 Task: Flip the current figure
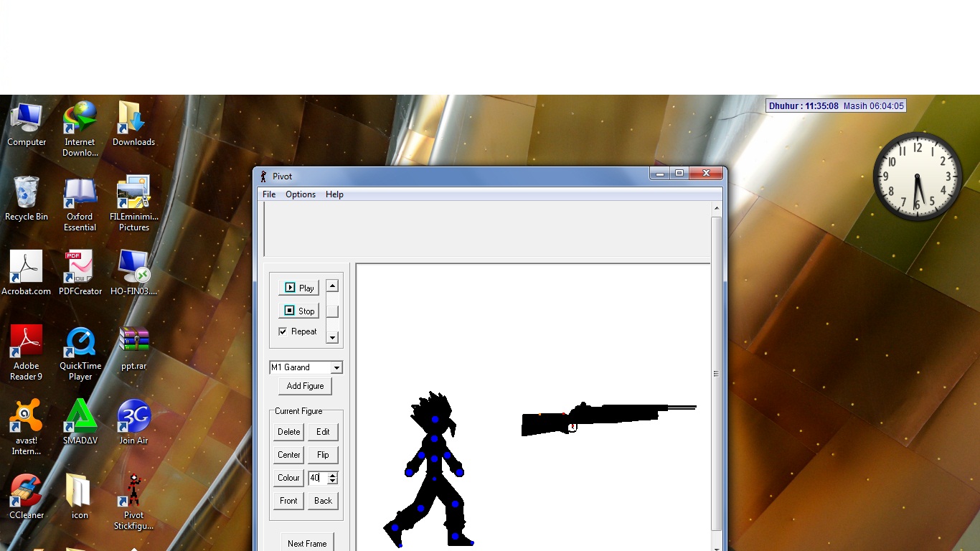[x=322, y=454]
